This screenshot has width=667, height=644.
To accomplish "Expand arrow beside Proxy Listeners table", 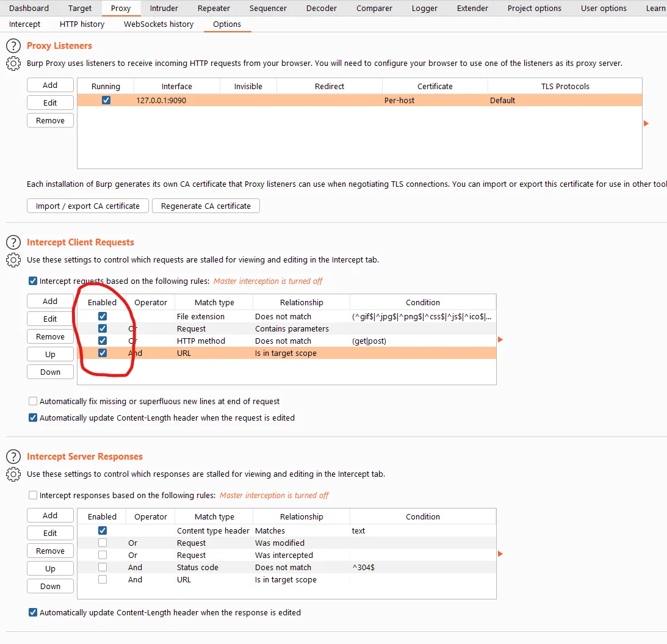I will (x=646, y=123).
